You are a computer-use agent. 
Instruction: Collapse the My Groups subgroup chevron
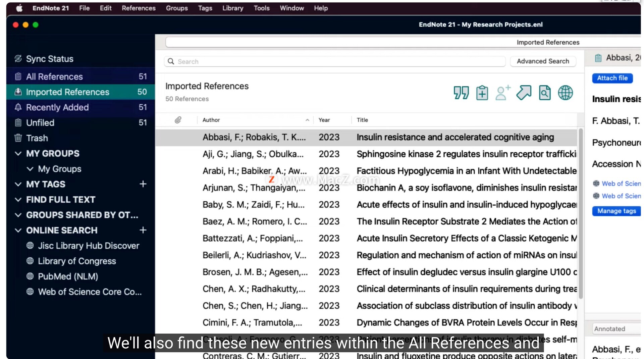(x=30, y=169)
